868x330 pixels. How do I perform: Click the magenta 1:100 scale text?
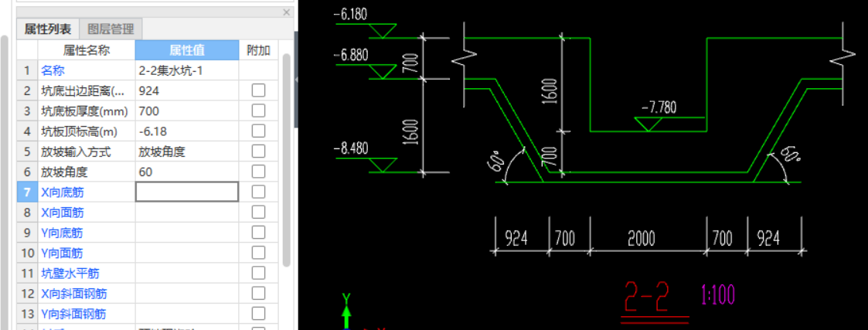pos(717,294)
